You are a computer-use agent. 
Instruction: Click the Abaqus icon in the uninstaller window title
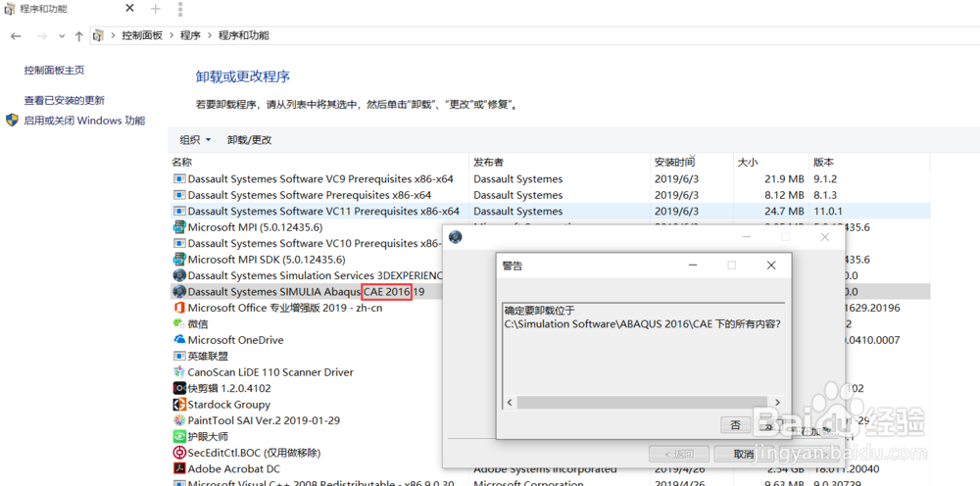pos(455,237)
